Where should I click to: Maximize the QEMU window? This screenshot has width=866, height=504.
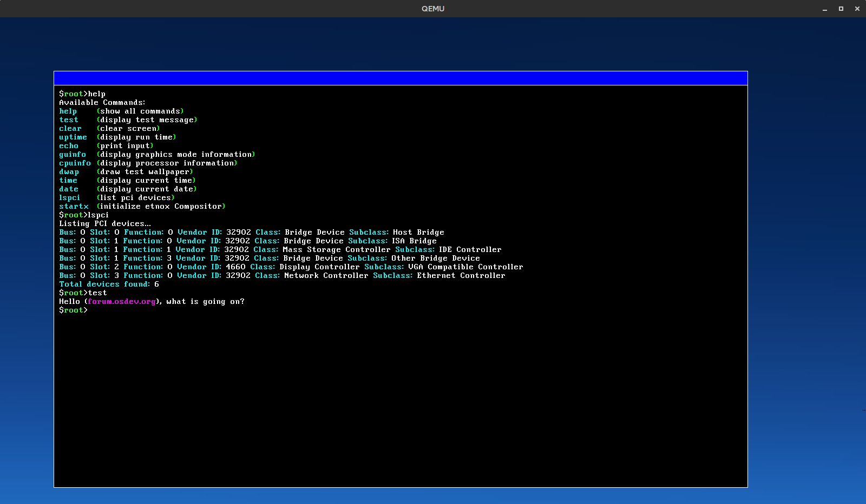pyautogui.click(x=841, y=9)
